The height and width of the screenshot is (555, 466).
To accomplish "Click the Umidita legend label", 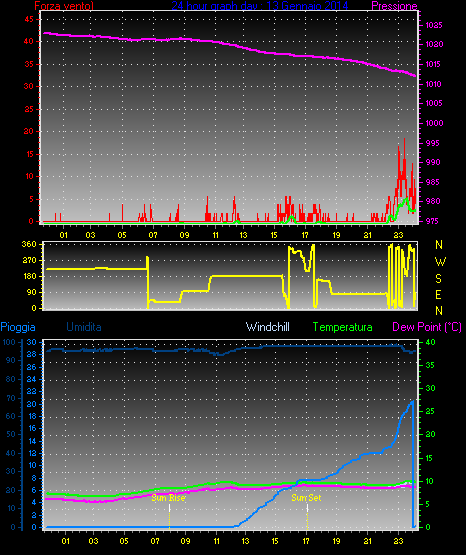I will pyautogui.click(x=84, y=327).
